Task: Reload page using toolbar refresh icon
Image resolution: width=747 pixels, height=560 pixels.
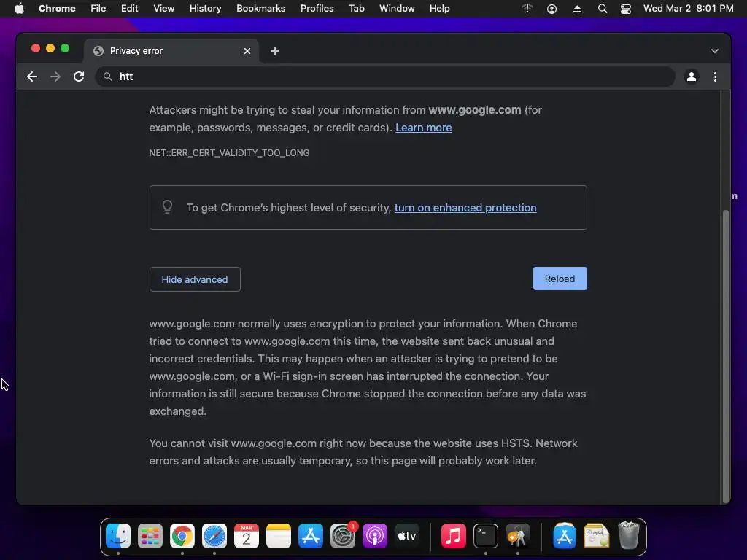Action: point(79,77)
